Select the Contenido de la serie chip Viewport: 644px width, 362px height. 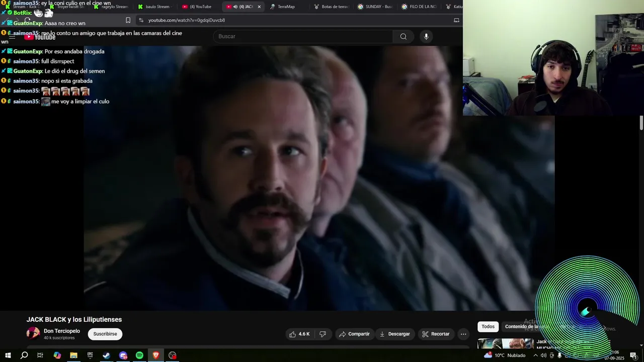[x=526, y=327]
